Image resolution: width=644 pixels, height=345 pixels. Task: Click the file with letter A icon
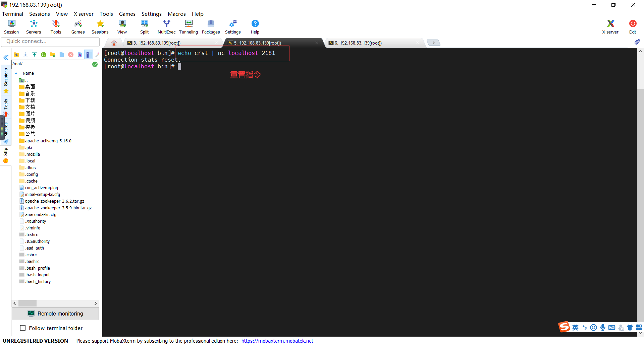click(x=80, y=55)
